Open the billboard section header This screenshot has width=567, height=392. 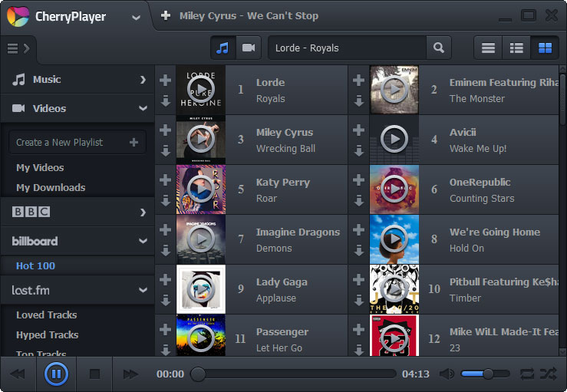77,241
